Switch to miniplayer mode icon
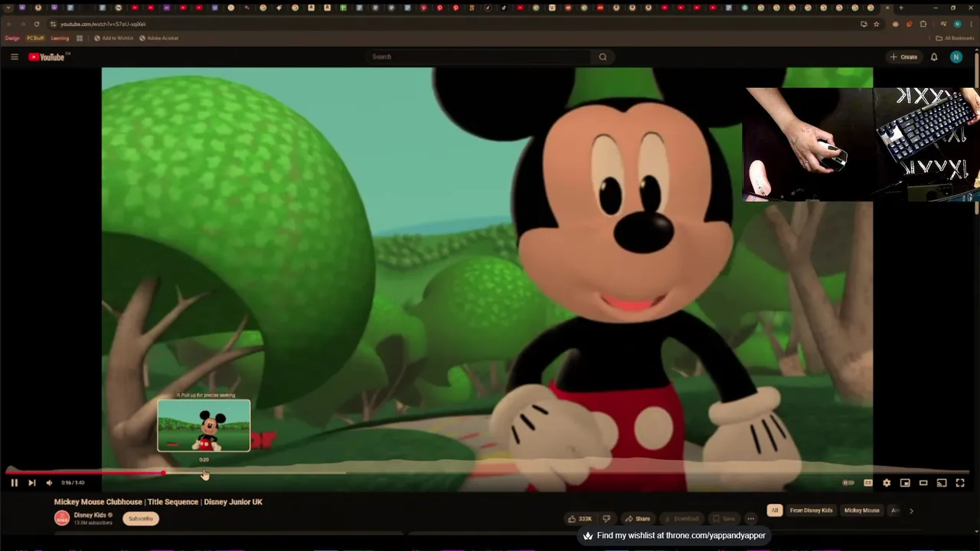Screen dimensions: 980x551 905,483
